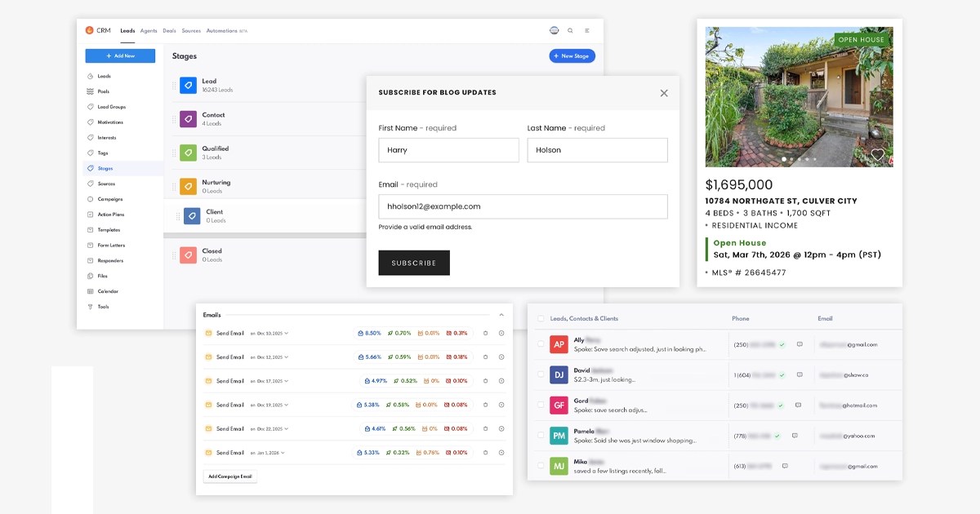
Task: Click the trash icon on Dec 10 email row
Action: [485, 333]
